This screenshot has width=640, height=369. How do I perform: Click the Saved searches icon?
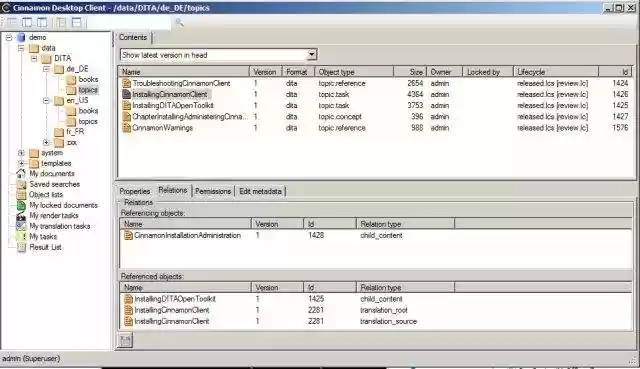pyautogui.click(x=21, y=184)
